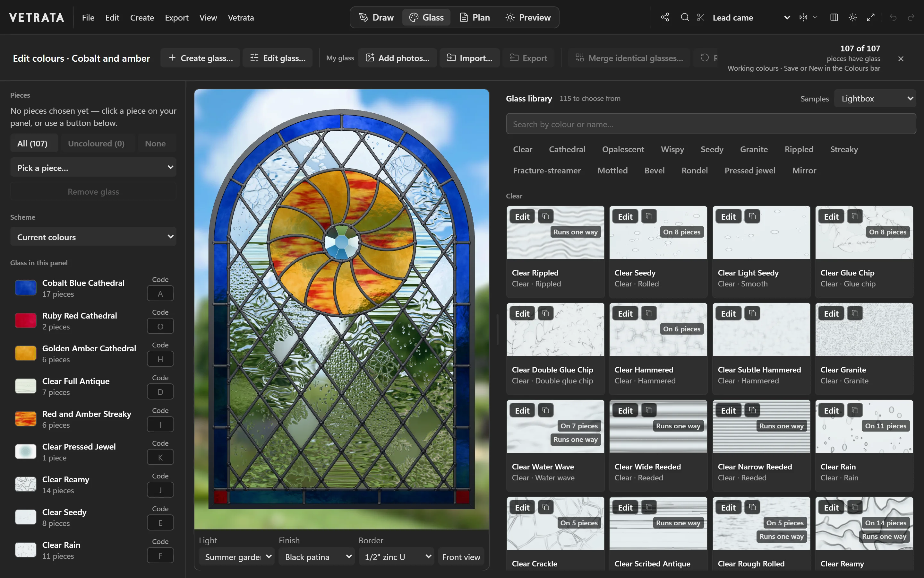Click the mirror symmetry icon
This screenshot has width=924, height=578.
click(x=803, y=17)
